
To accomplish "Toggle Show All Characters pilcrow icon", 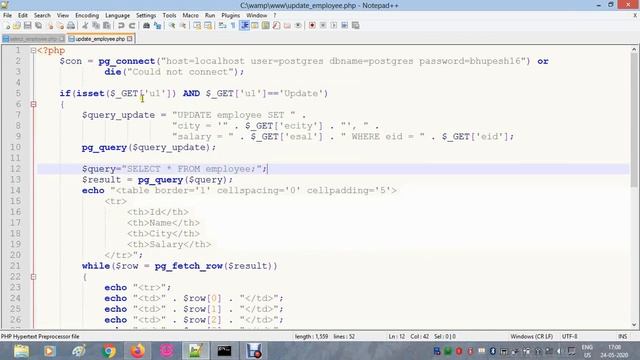I will point(233,26).
